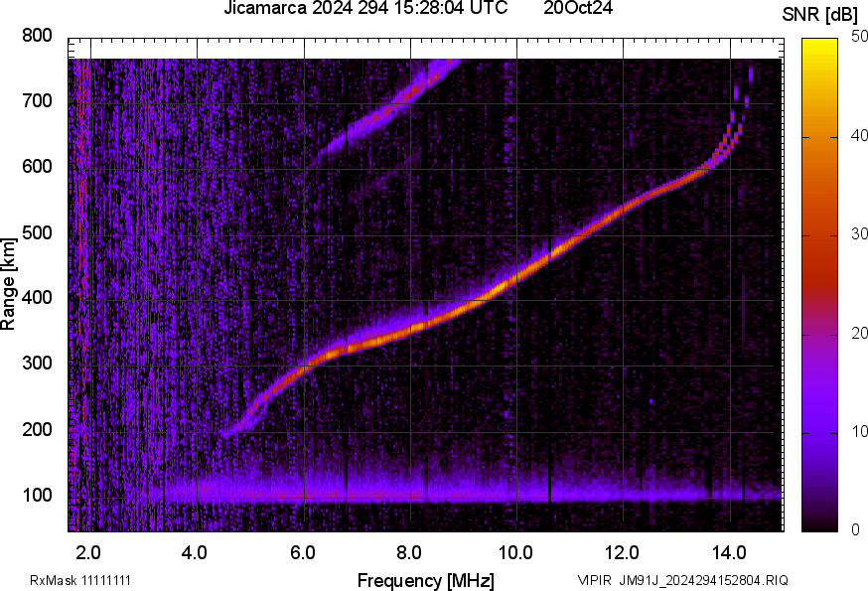
Task: Select the 20 tick label on colorbar
Action: tap(858, 333)
